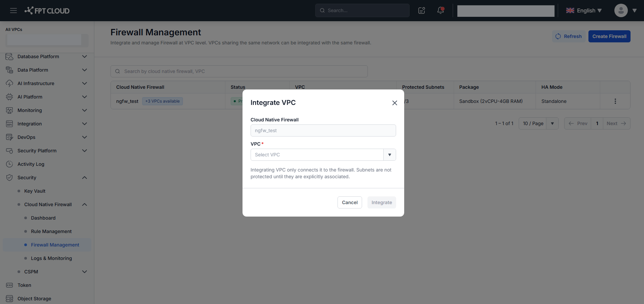
Task: Click the Object Storage sidebar icon
Action: [9, 299]
